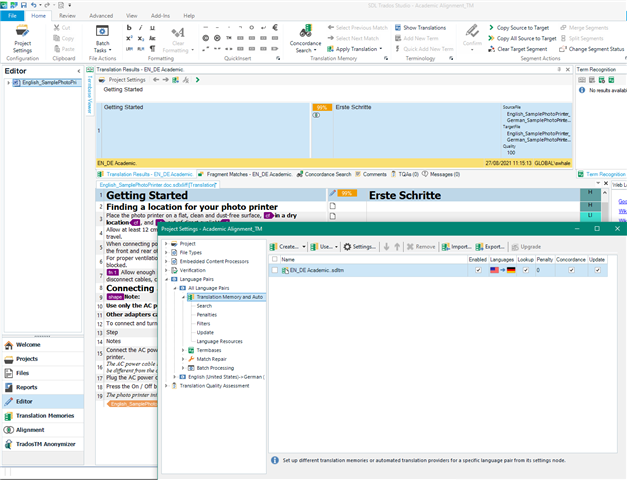Uncheck Update checkbox for EN_DE Academic
The width and height of the screenshot is (627, 480).
coord(598,270)
